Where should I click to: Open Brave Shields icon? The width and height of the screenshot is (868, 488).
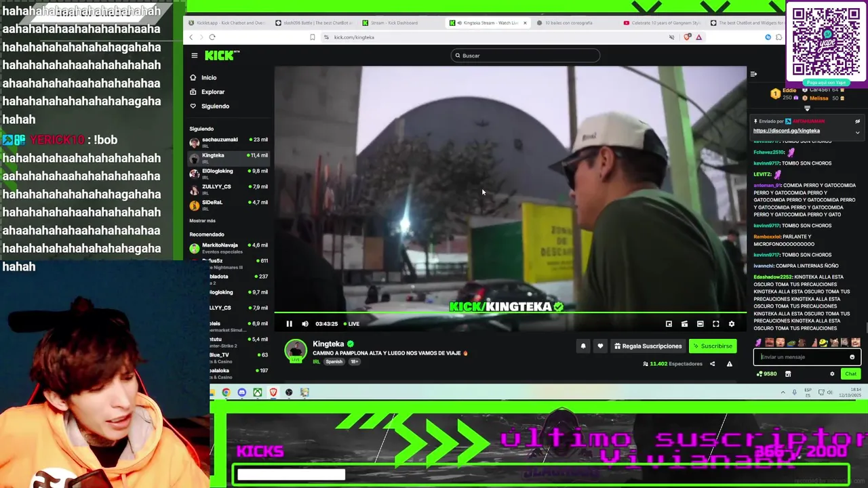point(688,37)
